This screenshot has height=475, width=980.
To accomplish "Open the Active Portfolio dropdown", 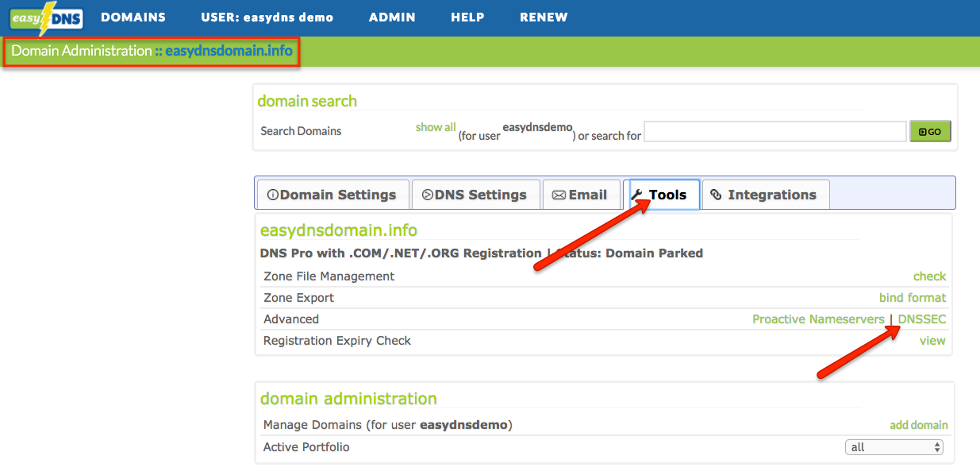I will tap(894, 447).
